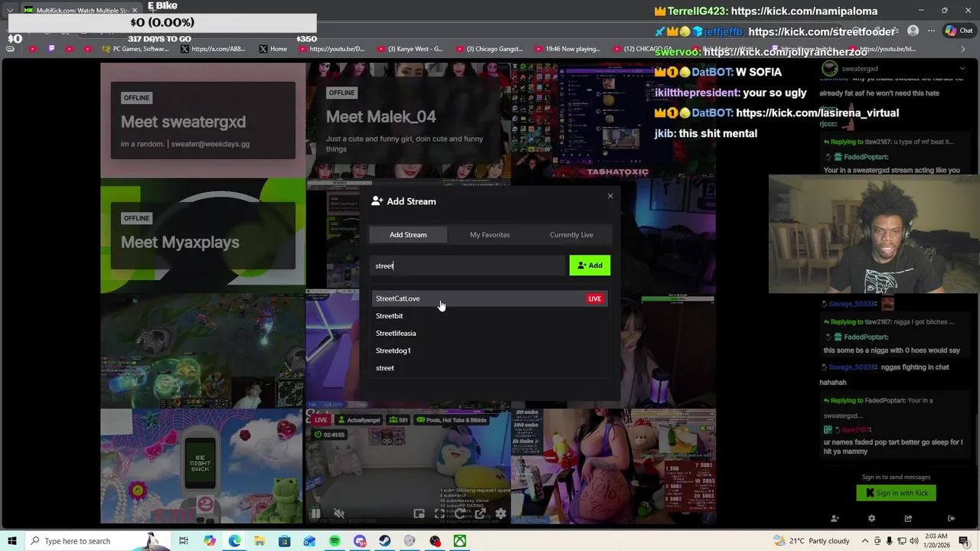Open Microsoft Store from taskbar

(x=285, y=541)
